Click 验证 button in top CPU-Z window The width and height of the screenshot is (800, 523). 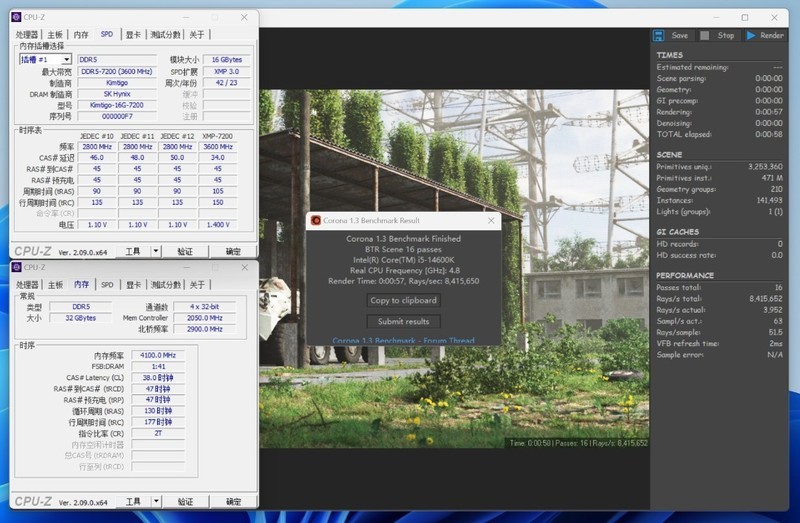point(185,251)
